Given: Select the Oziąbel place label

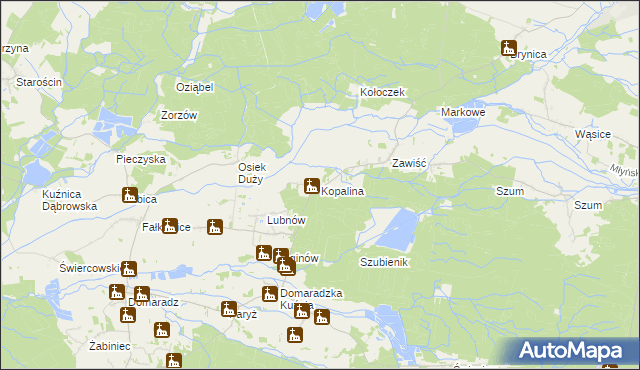Looking at the screenshot, I should 195,87.
